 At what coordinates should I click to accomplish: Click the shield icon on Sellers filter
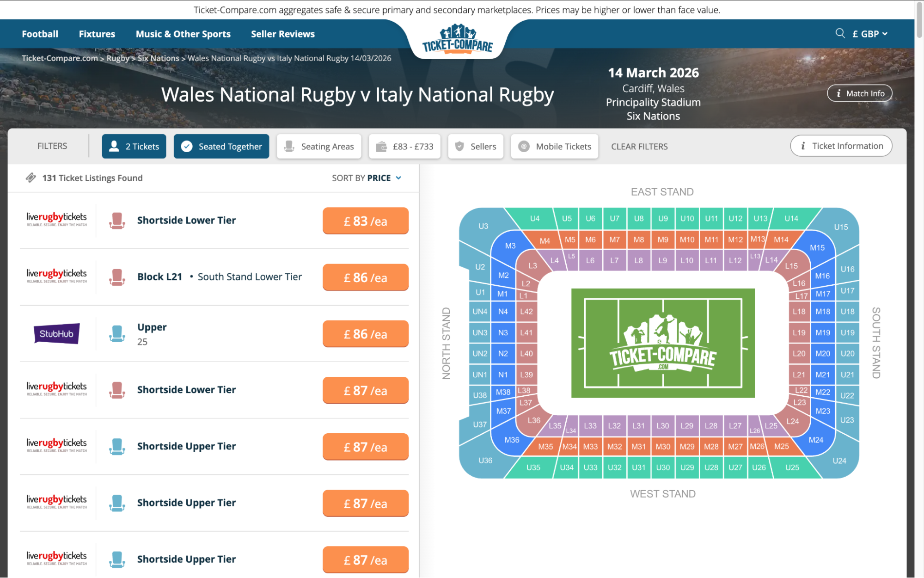click(459, 146)
